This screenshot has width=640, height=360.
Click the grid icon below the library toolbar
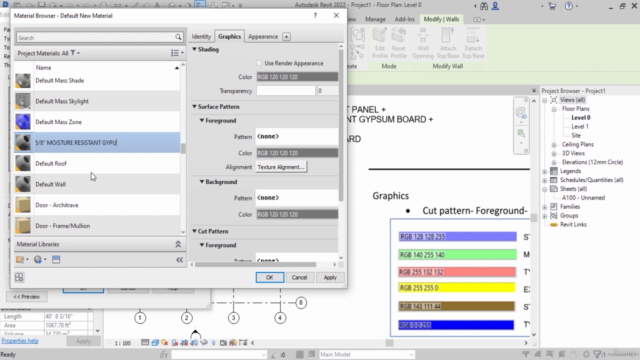(x=19, y=278)
